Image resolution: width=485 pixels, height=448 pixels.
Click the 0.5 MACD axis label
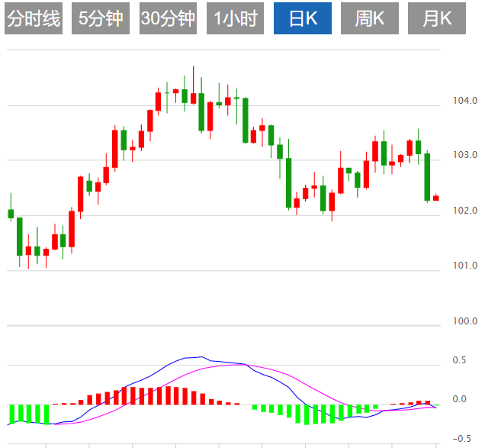pyautogui.click(x=459, y=360)
